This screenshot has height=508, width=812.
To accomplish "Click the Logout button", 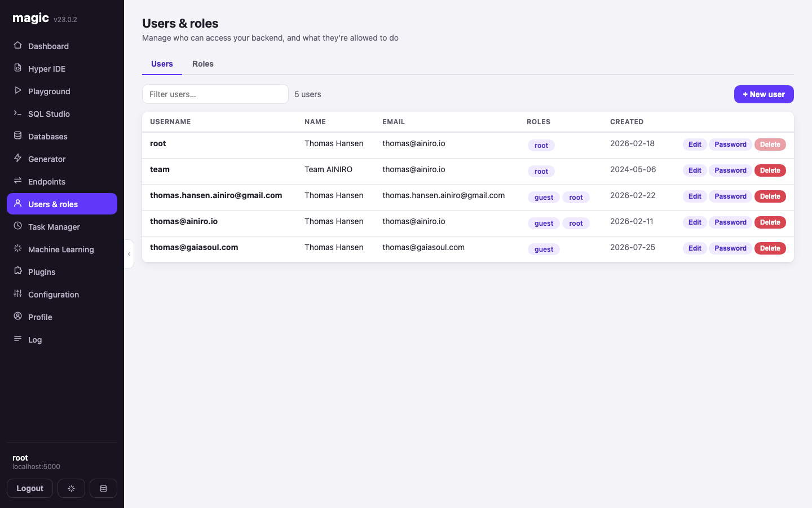I will (x=30, y=488).
